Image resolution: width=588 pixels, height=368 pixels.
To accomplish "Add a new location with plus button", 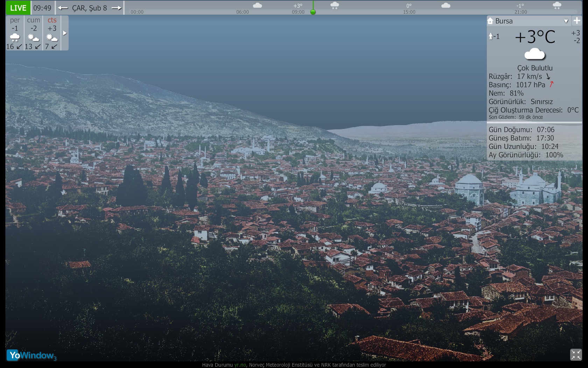I will coord(577,21).
